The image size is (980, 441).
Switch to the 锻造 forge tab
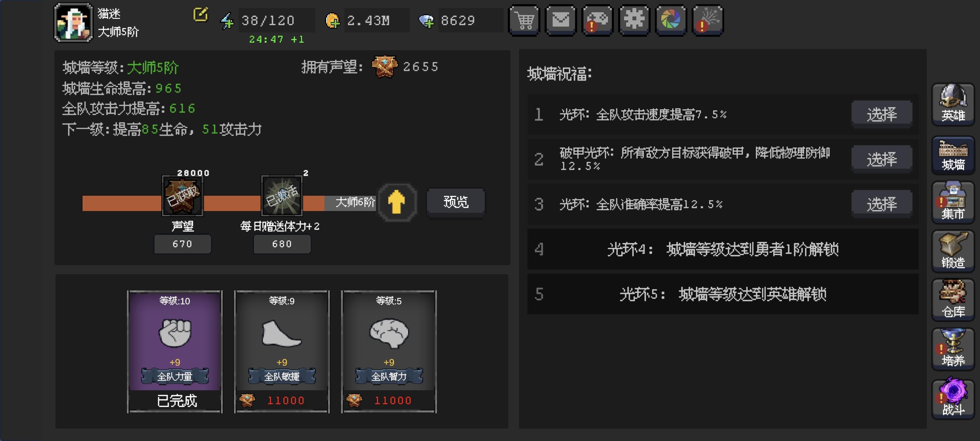(x=953, y=251)
